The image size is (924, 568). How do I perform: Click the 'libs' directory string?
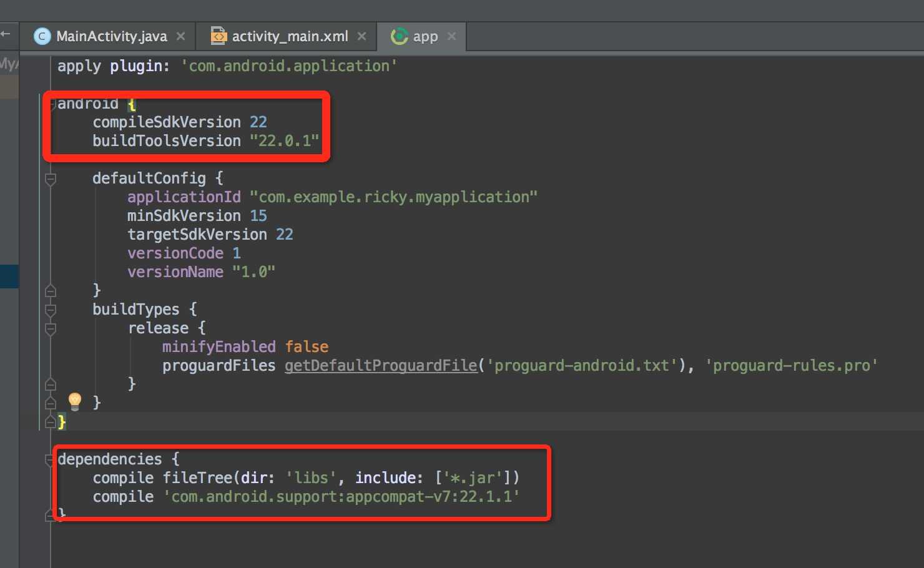(x=311, y=477)
